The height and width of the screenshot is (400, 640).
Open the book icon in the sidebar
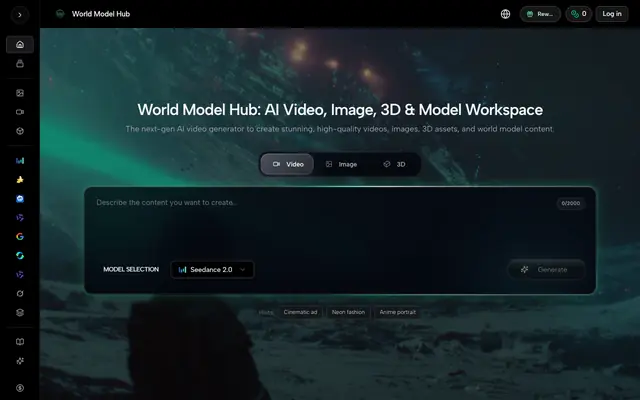[20, 342]
